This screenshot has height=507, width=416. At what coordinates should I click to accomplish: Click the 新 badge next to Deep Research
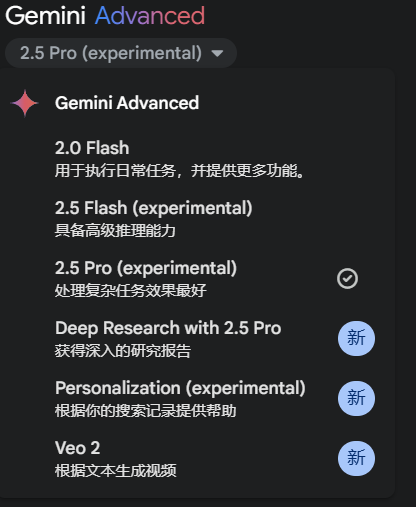(x=356, y=338)
